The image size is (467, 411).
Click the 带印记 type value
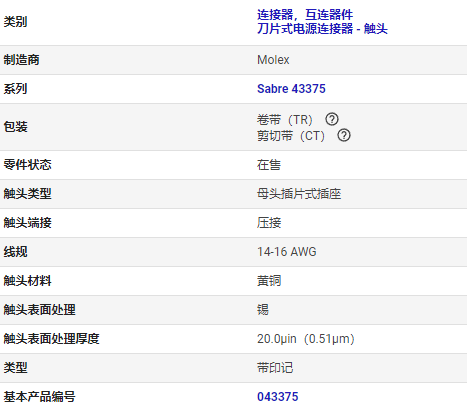tap(275, 368)
